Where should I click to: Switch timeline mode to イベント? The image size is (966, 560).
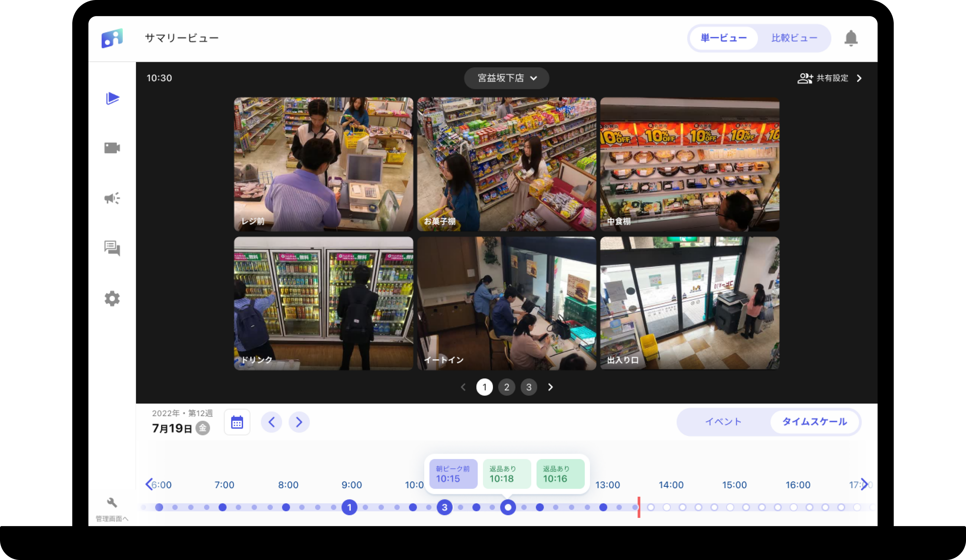point(723,422)
